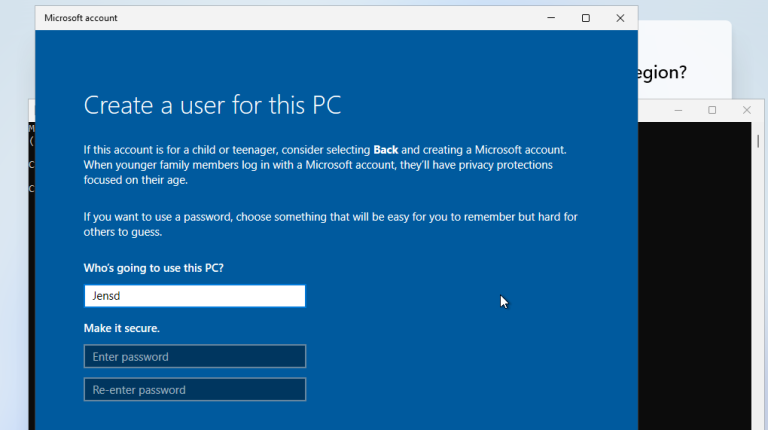Maximize the Microsoft account window
The image size is (768, 430).
click(585, 18)
